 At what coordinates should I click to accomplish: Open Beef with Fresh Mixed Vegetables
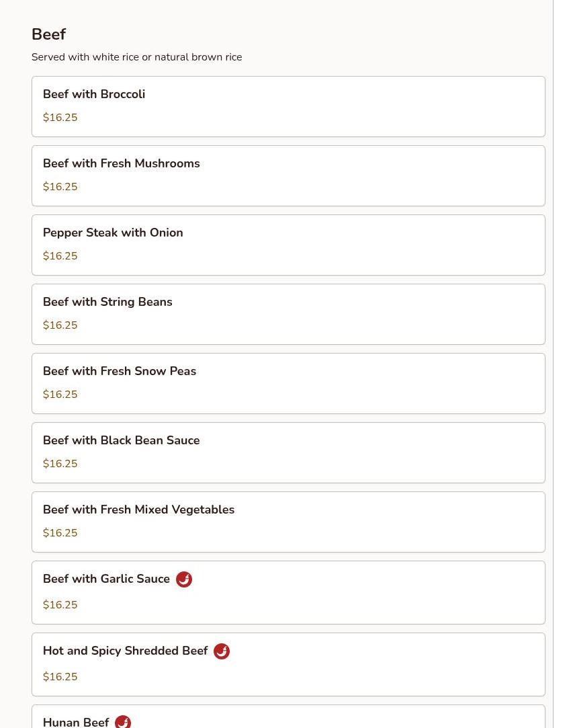pos(288,522)
